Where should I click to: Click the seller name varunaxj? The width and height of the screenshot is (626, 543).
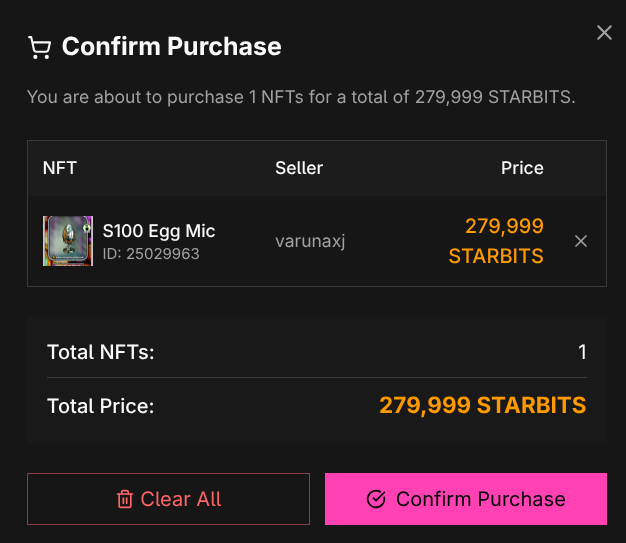(x=310, y=241)
